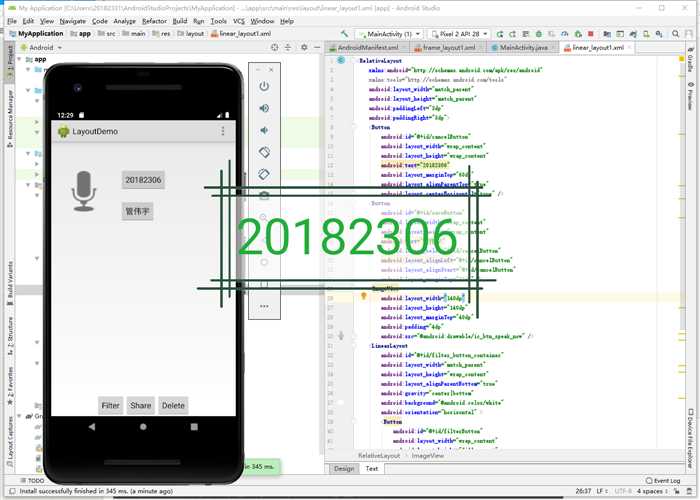Click the emulator rotate left icon
This screenshot has width=700, height=500.
tap(264, 152)
